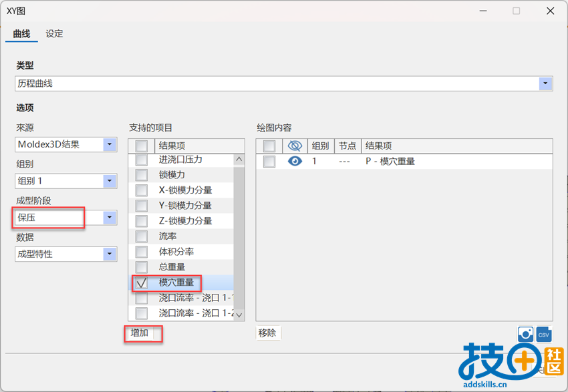Select the 体积分率 list item text

coord(176,252)
